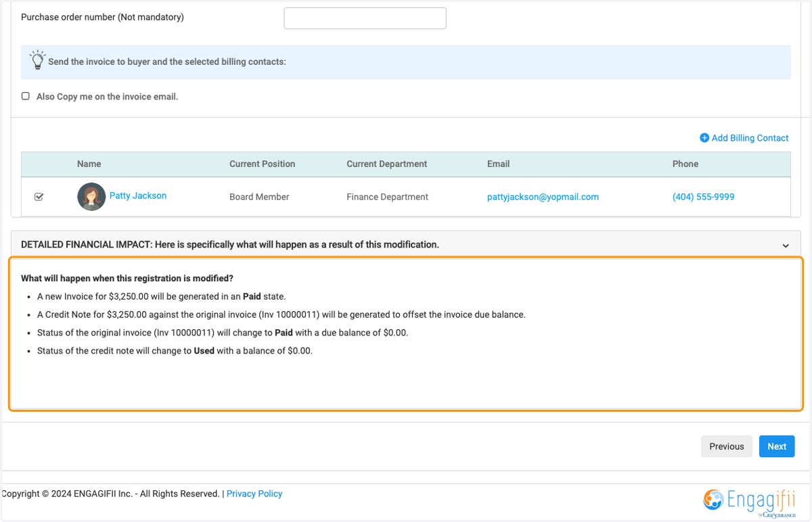Collapse the Detailed Financial Impact chevron
Screen dimensions: 812x522
pos(786,245)
